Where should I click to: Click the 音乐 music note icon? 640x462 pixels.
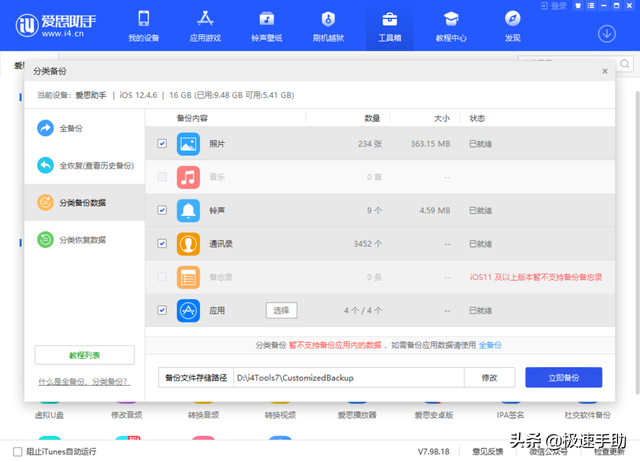click(x=188, y=177)
